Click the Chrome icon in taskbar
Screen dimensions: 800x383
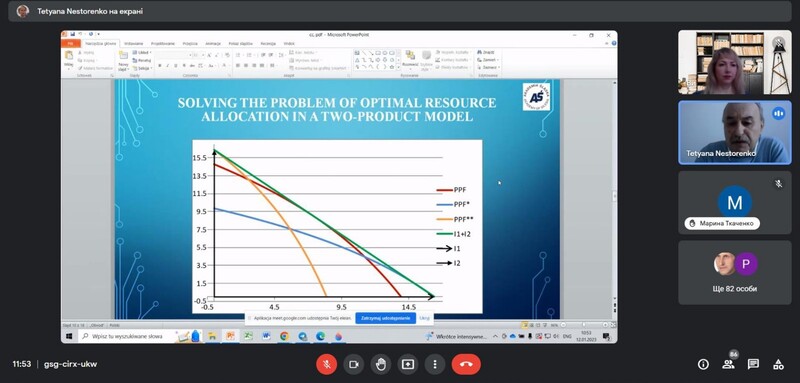[284, 336]
